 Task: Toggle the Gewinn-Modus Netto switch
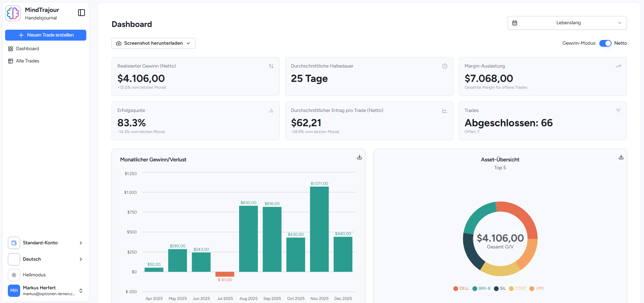(x=605, y=43)
